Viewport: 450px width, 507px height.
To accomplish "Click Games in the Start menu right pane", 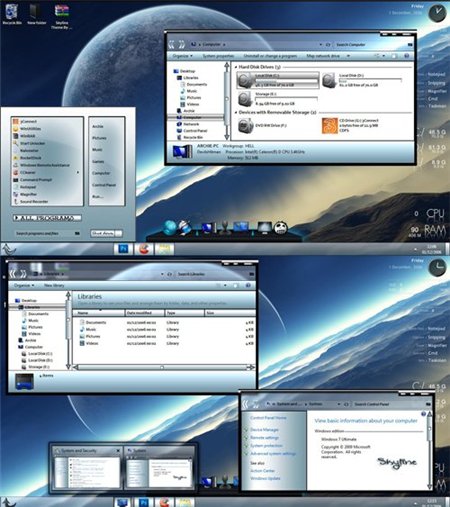I will tap(98, 161).
